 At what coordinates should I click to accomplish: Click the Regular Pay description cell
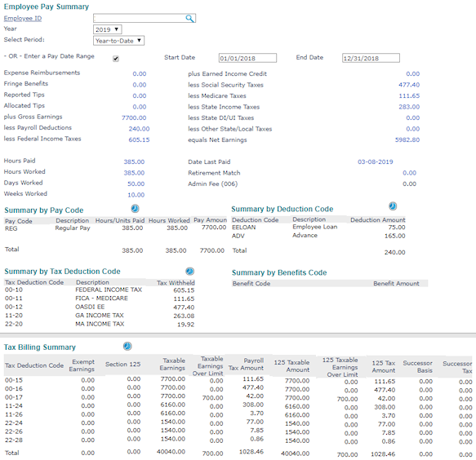pos(73,228)
